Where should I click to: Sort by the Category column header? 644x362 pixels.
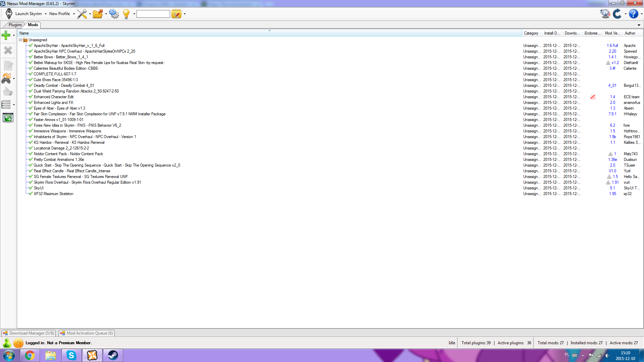point(531,33)
